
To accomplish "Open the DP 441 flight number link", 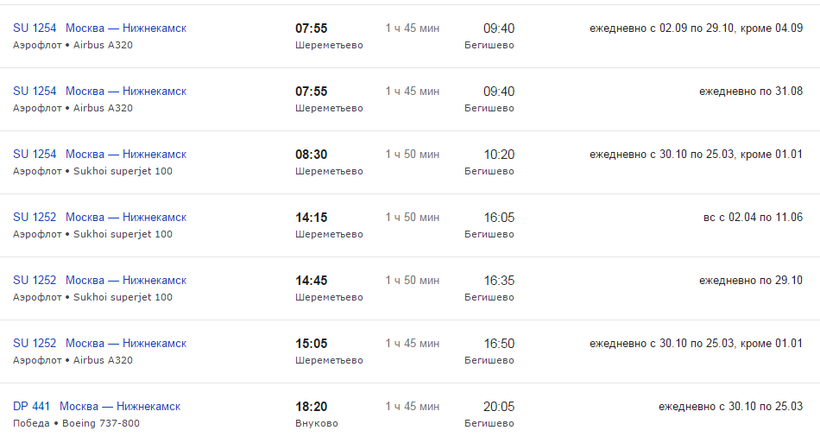I will (31, 406).
